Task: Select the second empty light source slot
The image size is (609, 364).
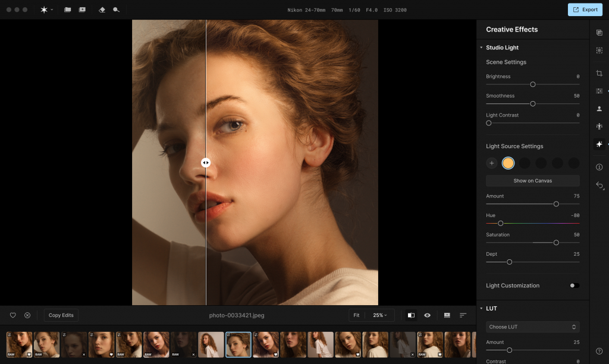Action: (x=541, y=163)
